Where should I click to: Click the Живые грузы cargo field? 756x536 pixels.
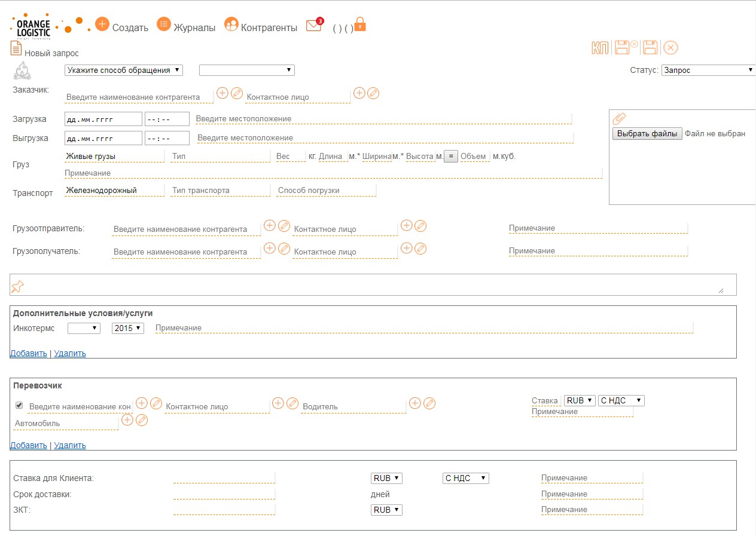tap(114, 157)
